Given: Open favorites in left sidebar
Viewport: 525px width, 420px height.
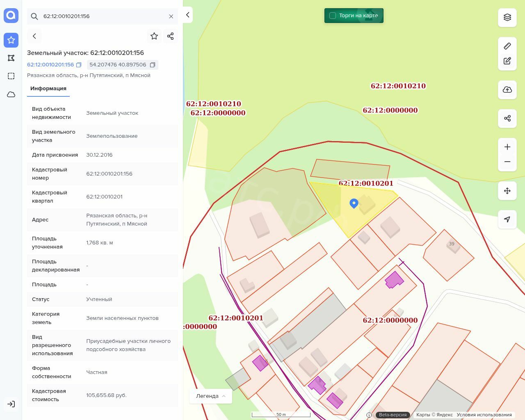Looking at the screenshot, I should tap(11, 40).
